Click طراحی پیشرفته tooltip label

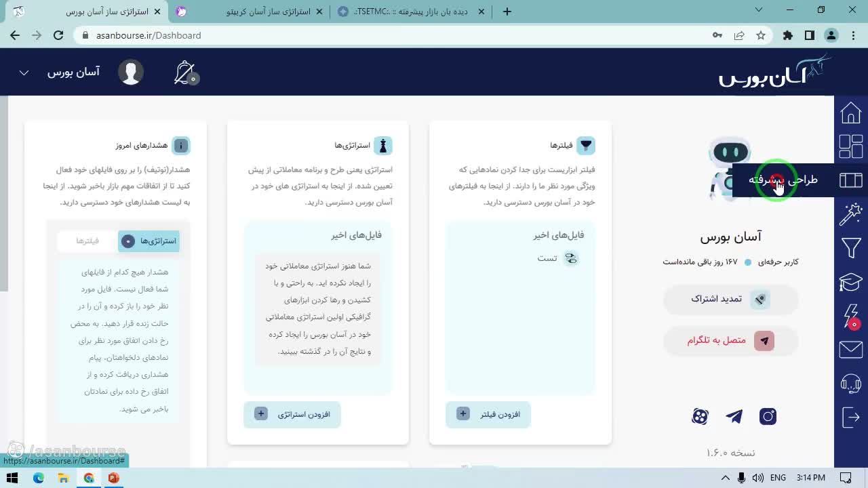[783, 180]
